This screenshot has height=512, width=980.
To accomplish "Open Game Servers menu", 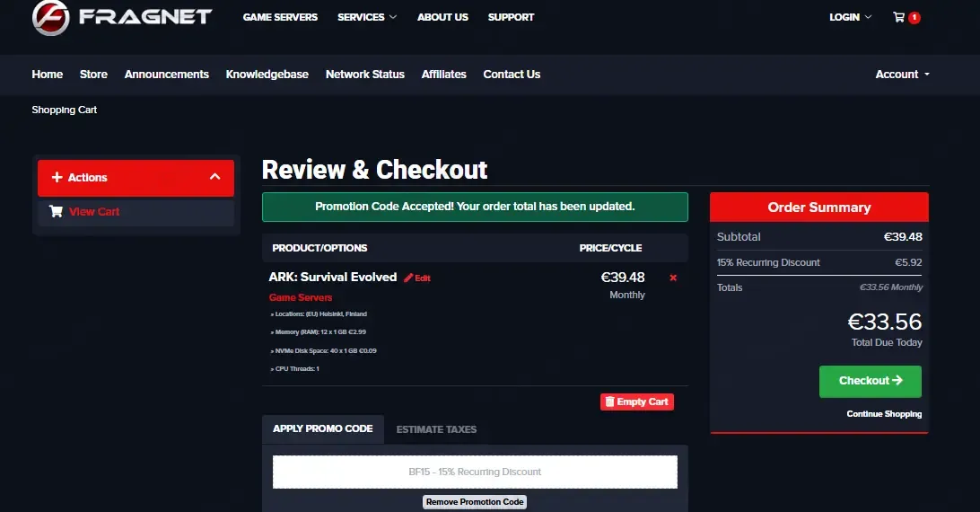I will [280, 17].
